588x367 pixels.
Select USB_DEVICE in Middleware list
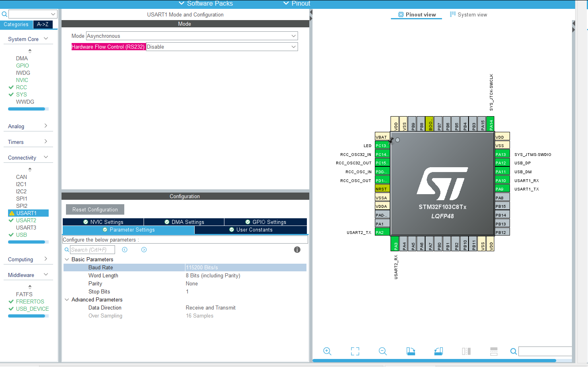[x=33, y=309]
